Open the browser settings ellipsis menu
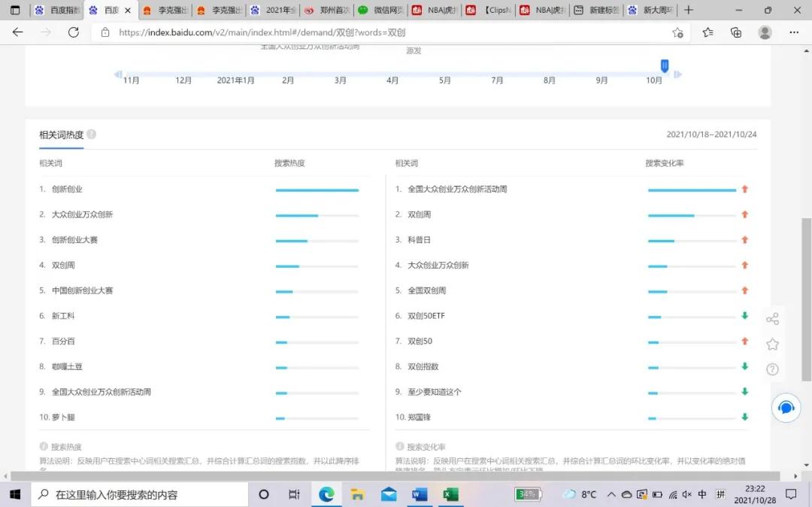 point(794,32)
